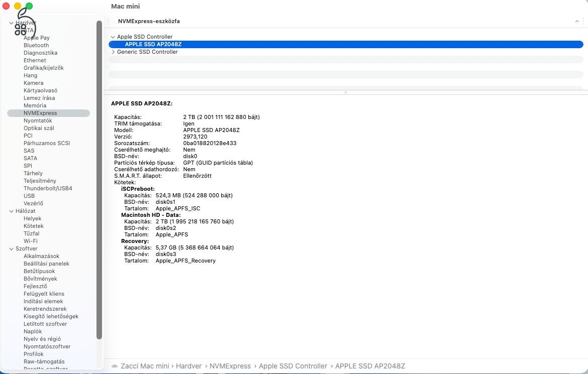The image size is (588, 374).
Task: Select the APPLE SSD AP2048Z row
Action: pos(346,44)
